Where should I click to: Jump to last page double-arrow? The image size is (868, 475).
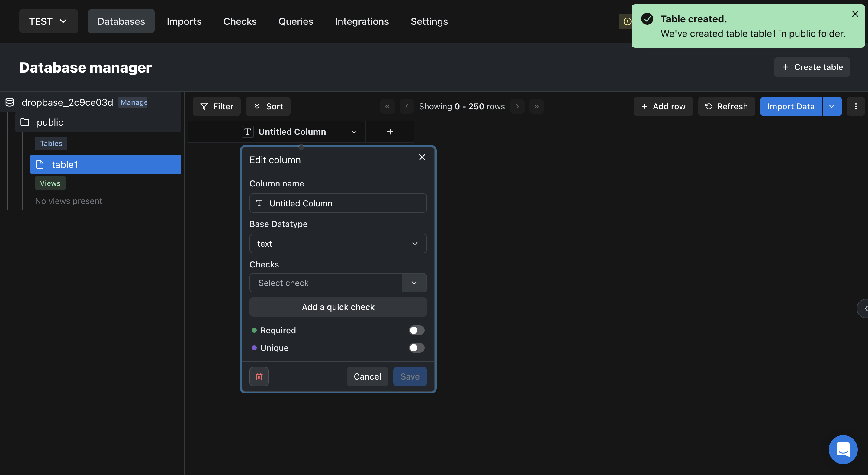(536, 107)
